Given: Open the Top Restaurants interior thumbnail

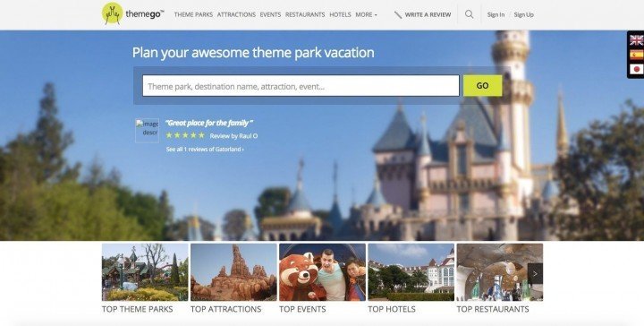Looking at the screenshot, I should click(500, 272).
